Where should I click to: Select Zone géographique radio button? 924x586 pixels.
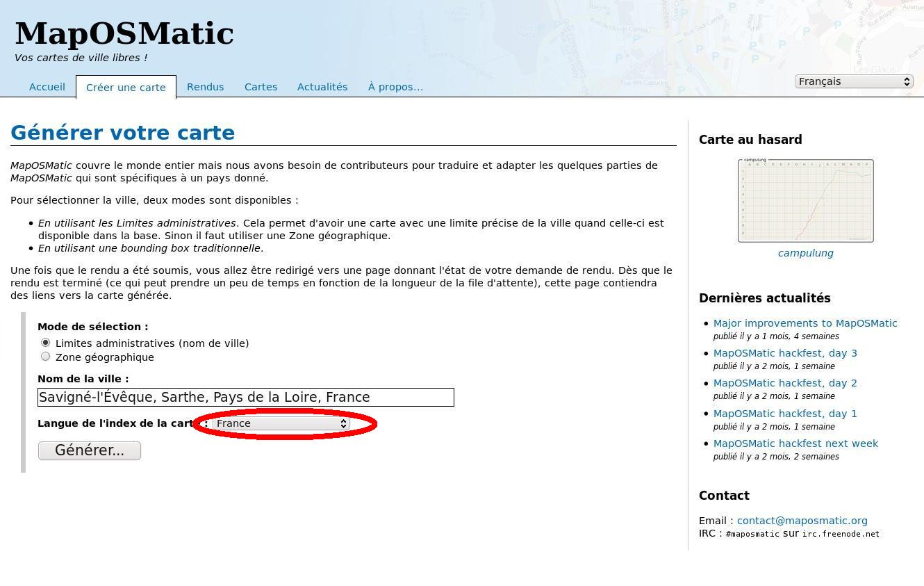[x=46, y=357]
